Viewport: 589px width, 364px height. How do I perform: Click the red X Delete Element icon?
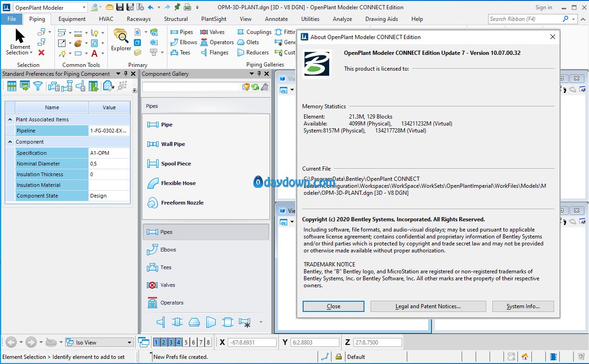(41, 53)
